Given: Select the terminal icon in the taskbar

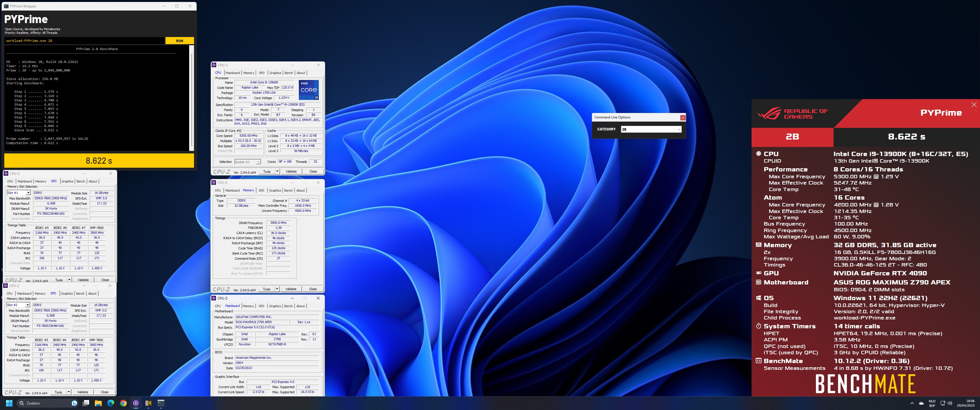Looking at the screenshot, I should pyautogui.click(x=161, y=403).
